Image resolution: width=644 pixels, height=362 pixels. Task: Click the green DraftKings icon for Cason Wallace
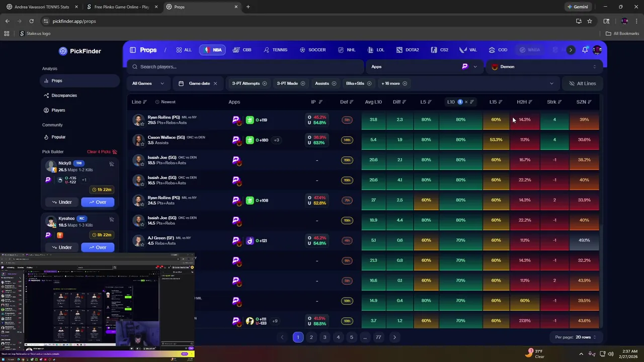coord(250,140)
